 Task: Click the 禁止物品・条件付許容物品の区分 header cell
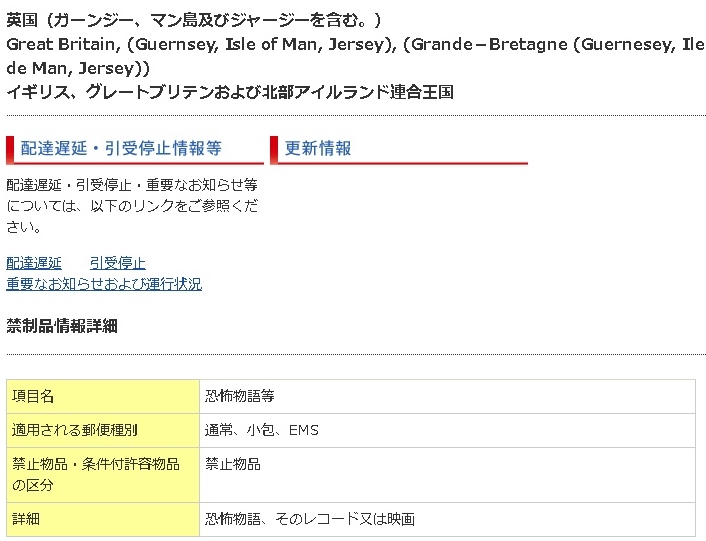pos(103,474)
